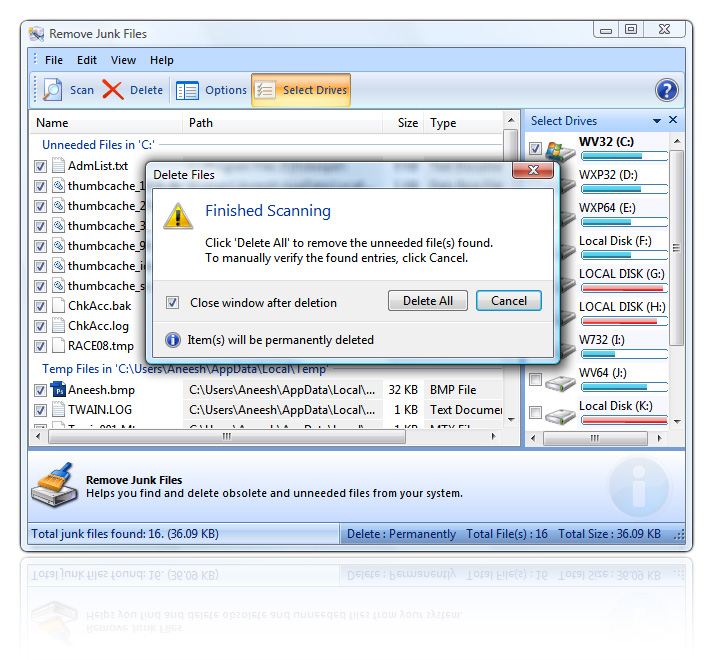Screen dimensions: 712x660
Task: Click the blue help question mark icon
Action: (x=667, y=91)
